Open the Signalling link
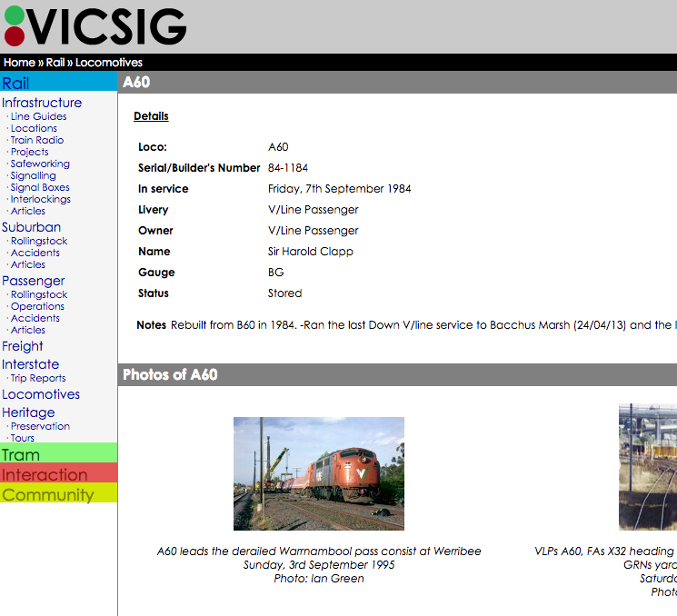Image resolution: width=677 pixels, height=616 pixels. pyautogui.click(x=34, y=175)
